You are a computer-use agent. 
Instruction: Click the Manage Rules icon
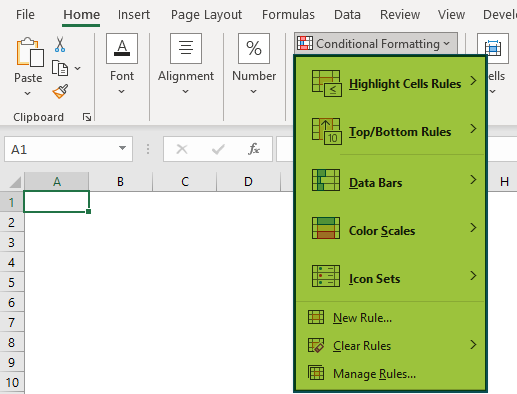coord(316,373)
